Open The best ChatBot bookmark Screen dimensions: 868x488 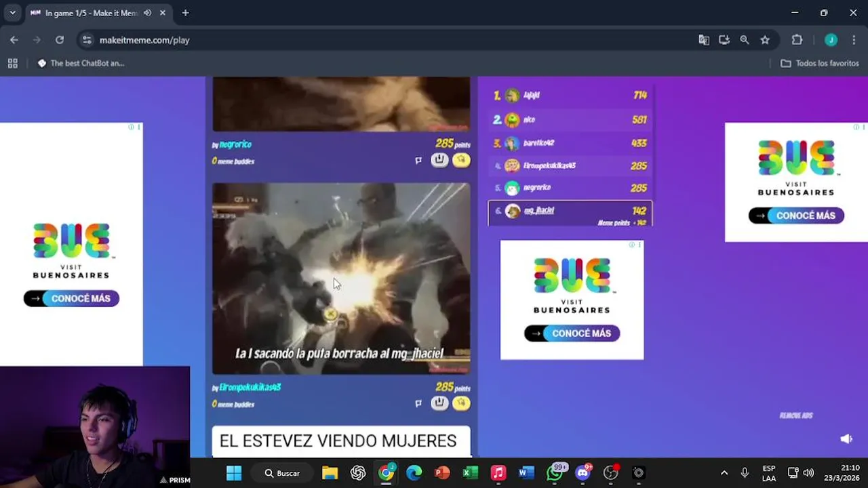(81, 63)
